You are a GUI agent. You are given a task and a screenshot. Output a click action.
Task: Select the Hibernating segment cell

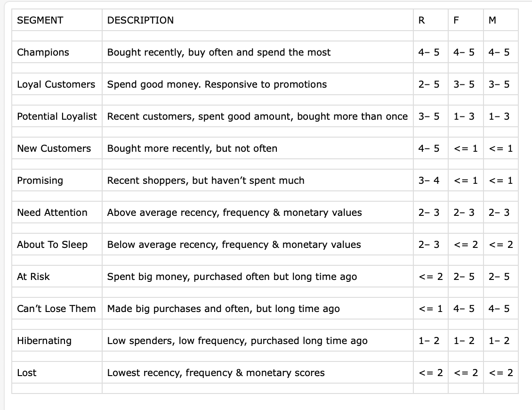pos(44,341)
